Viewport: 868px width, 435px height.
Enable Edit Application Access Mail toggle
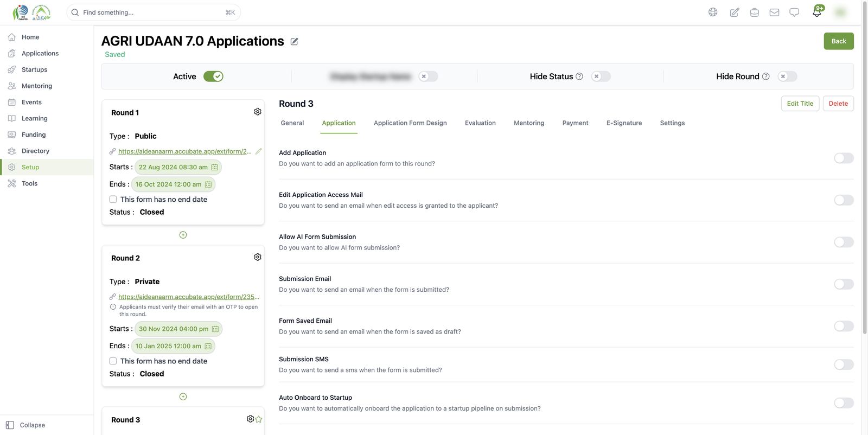click(x=844, y=200)
